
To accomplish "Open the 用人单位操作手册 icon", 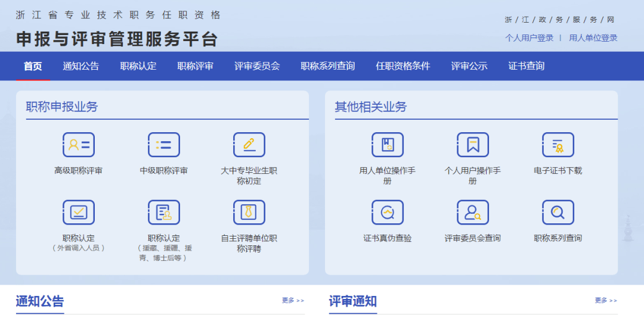I will click(x=388, y=145).
